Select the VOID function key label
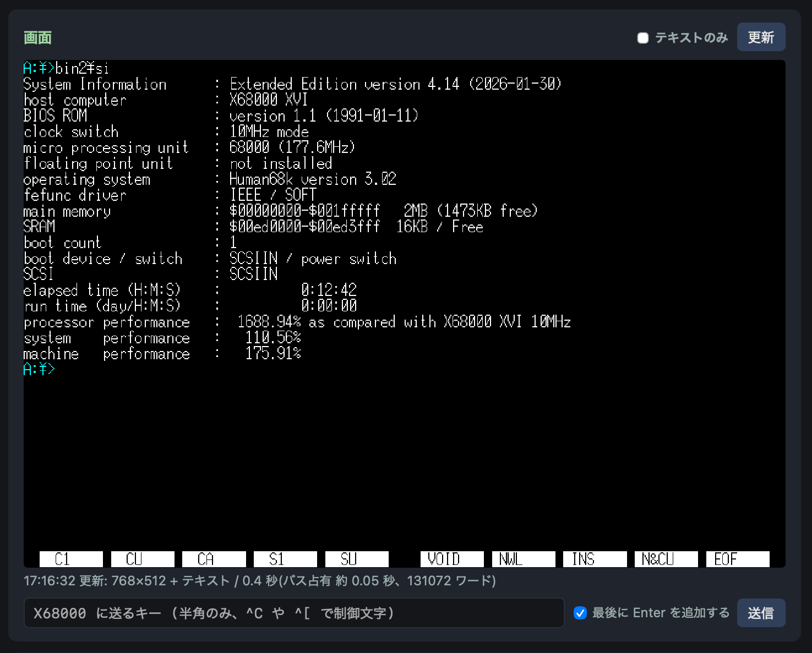The image size is (812, 653). (x=452, y=559)
